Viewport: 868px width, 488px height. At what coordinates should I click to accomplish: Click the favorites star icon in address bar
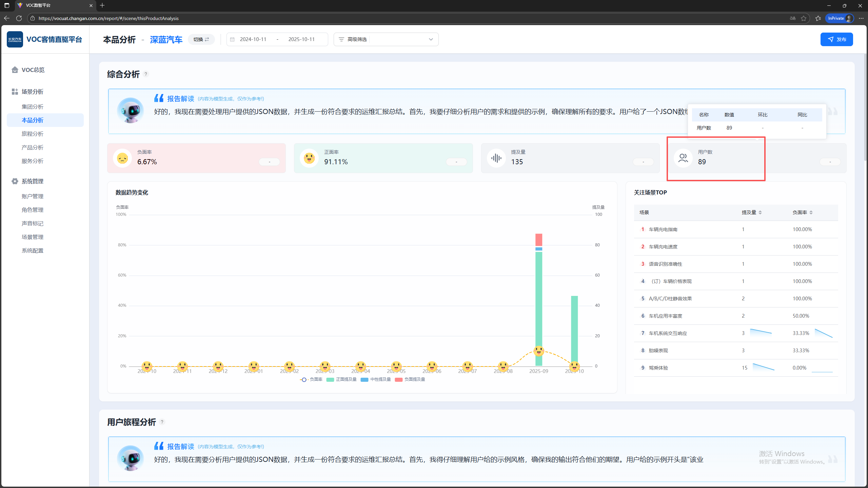pos(804,18)
